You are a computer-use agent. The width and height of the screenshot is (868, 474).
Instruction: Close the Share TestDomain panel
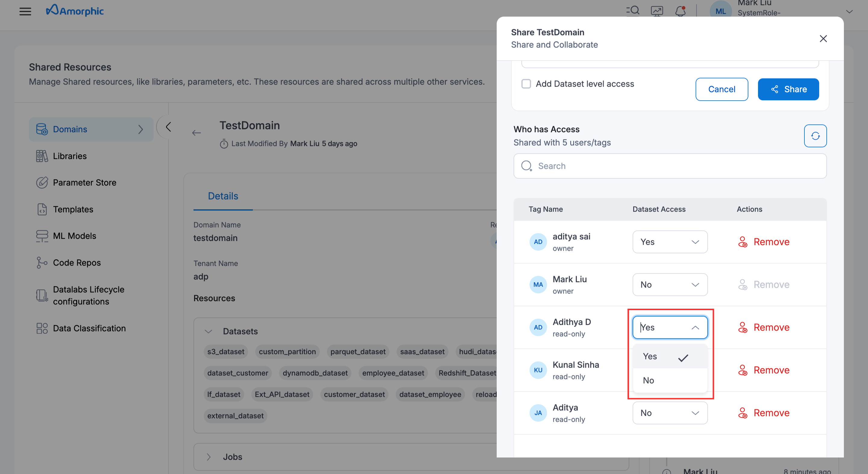[x=823, y=39]
